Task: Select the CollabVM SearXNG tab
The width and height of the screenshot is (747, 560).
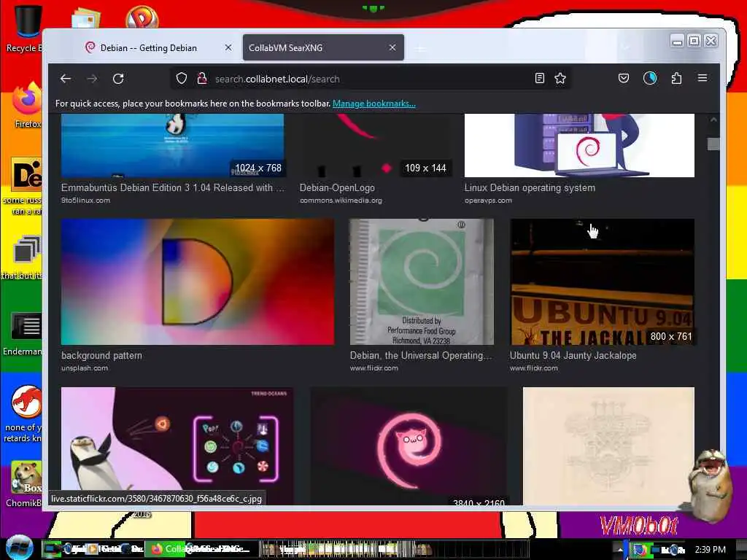Action: tap(323, 47)
